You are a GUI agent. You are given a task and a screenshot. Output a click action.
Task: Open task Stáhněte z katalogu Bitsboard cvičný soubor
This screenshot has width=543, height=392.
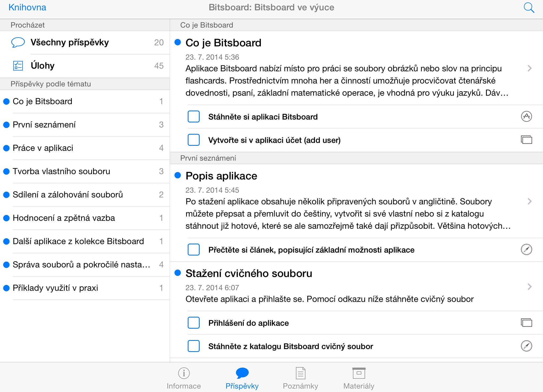click(x=291, y=346)
